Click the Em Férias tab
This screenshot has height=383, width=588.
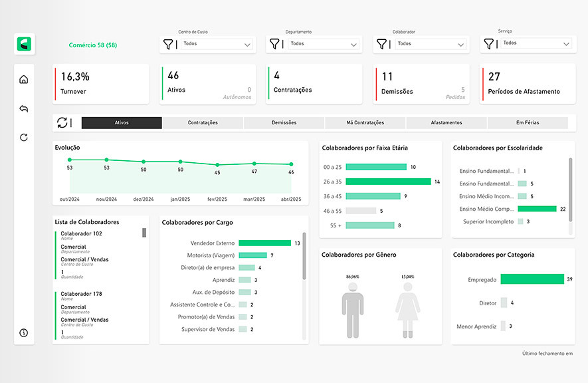coord(527,123)
